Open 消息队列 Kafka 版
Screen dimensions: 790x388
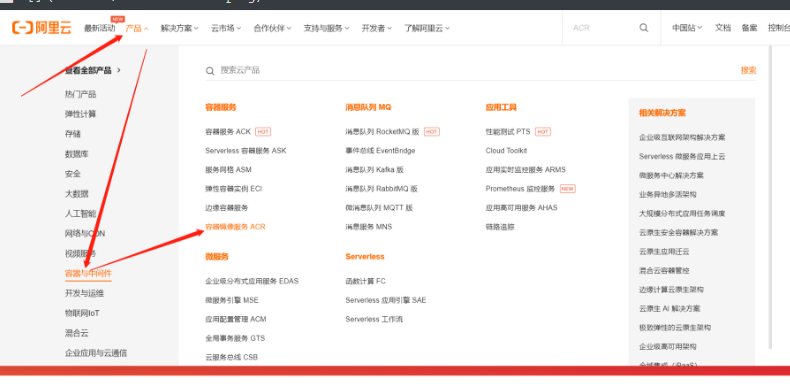[374, 170]
